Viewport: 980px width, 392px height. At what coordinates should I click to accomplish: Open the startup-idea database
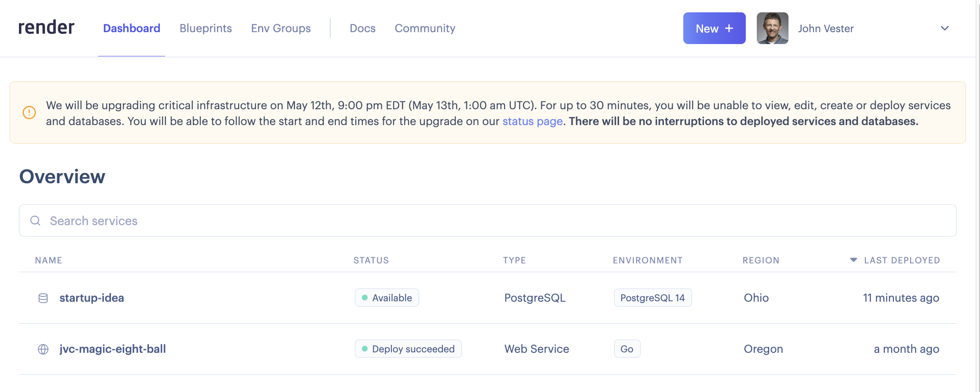[92, 298]
